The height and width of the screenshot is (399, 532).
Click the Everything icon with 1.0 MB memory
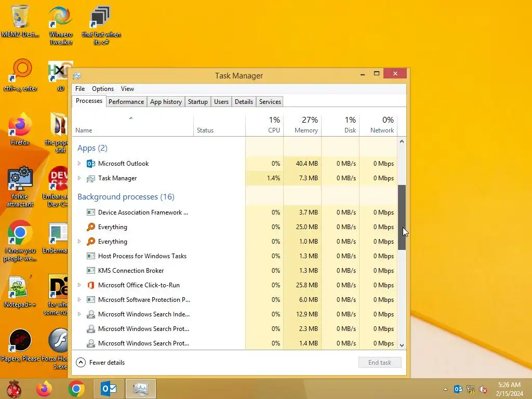tap(90, 242)
